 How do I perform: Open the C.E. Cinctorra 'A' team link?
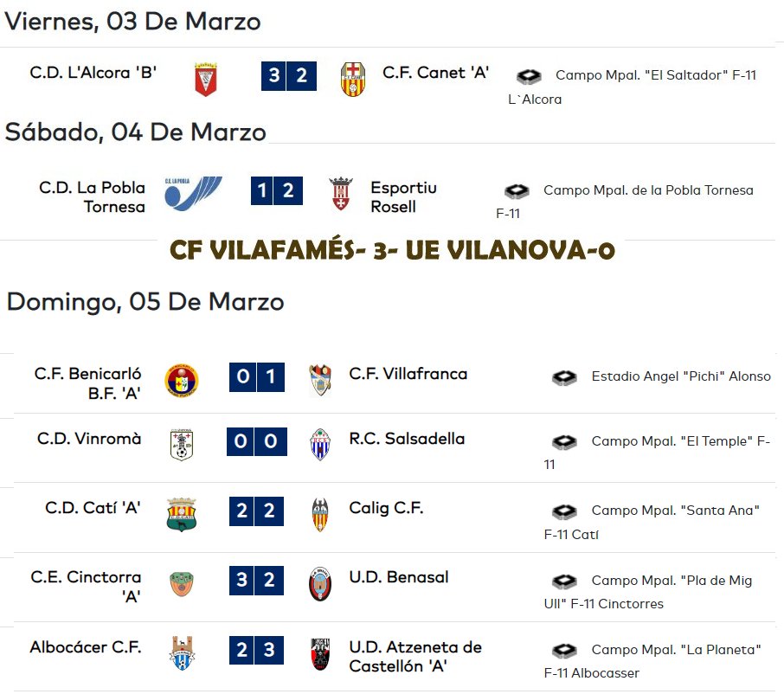click(86, 587)
